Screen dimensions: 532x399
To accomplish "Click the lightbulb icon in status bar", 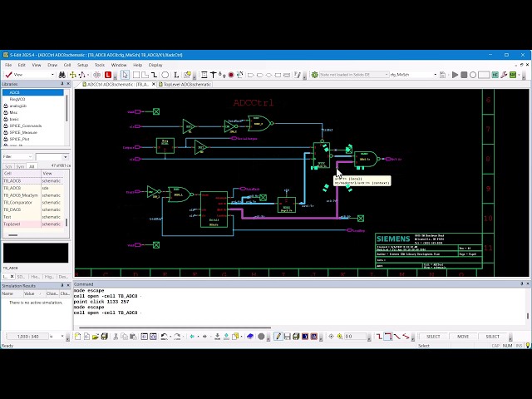I will [528, 346].
